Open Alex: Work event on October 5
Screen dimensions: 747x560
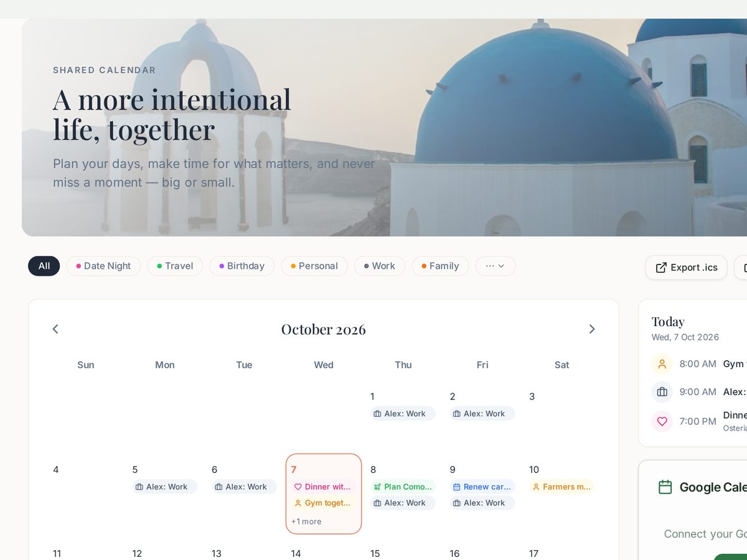pyautogui.click(x=165, y=487)
